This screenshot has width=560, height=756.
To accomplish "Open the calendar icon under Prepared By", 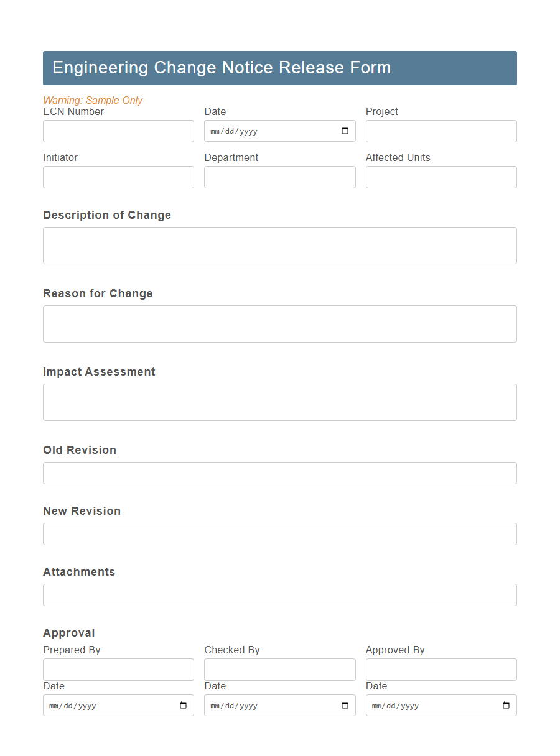I will (183, 705).
